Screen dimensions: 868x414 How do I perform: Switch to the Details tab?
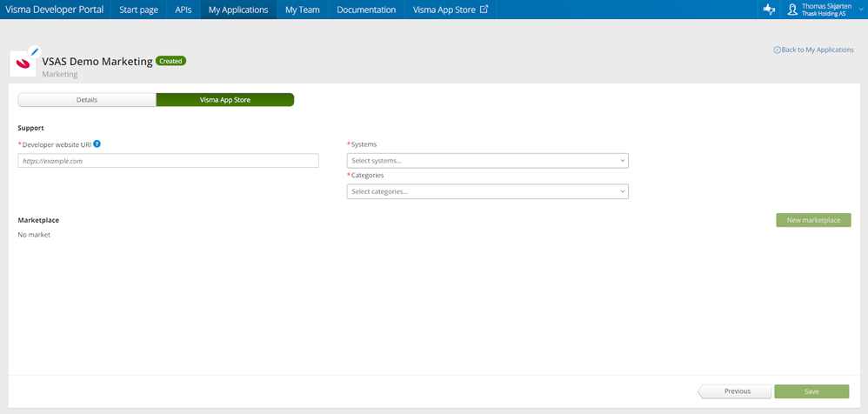tap(87, 100)
